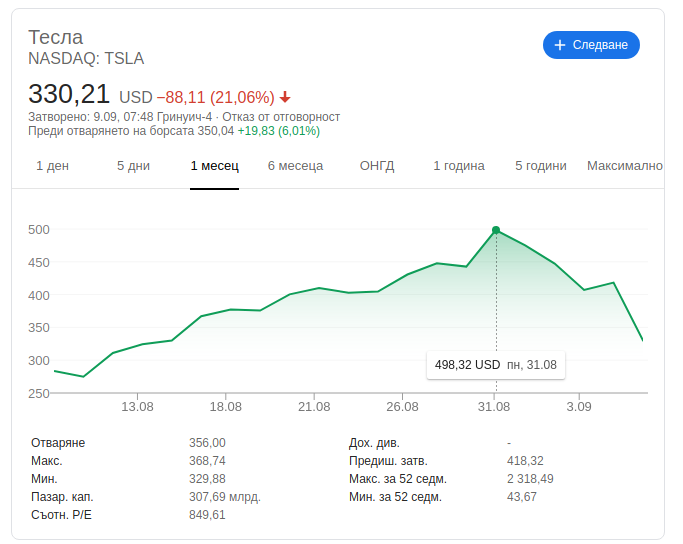Open the 5 години range tab
This screenshot has height=544, width=683.
541,166
